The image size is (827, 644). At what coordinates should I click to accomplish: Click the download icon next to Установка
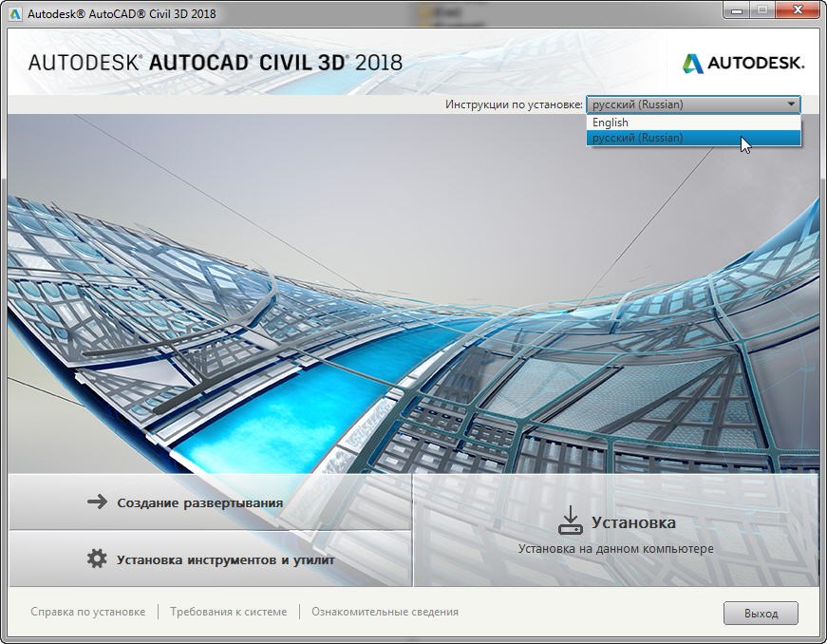[x=570, y=521]
